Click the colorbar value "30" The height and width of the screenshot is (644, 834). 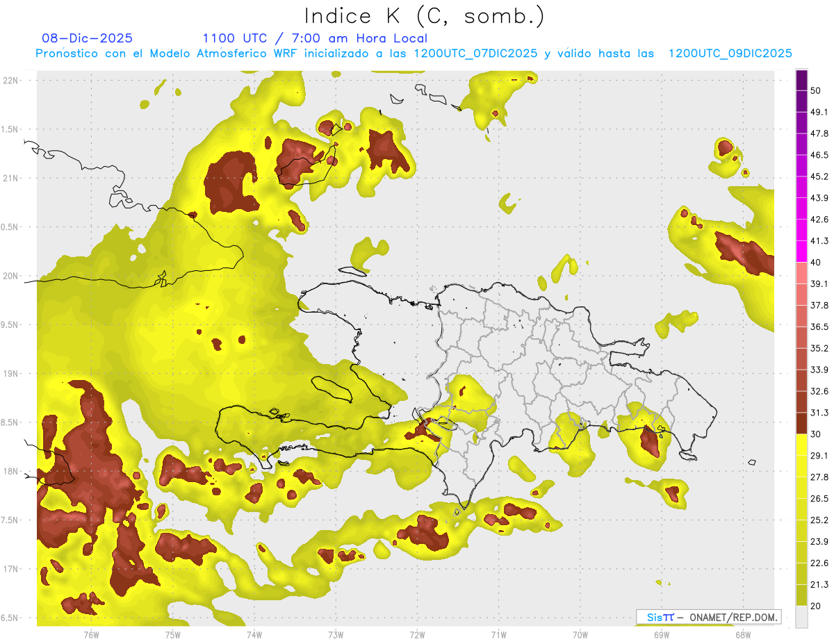click(816, 434)
